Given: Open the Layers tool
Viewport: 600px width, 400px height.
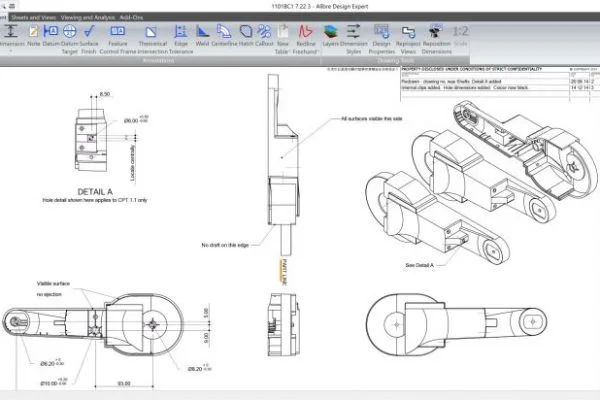Looking at the screenshot, I should [x=331, y=35].
